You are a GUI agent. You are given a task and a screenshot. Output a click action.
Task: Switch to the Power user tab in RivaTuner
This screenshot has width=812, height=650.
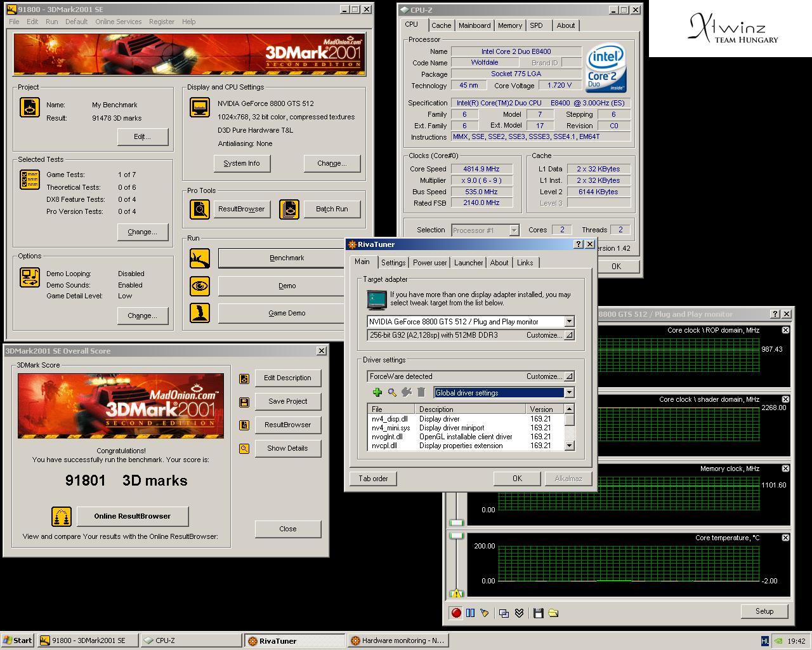coord(430,263)
